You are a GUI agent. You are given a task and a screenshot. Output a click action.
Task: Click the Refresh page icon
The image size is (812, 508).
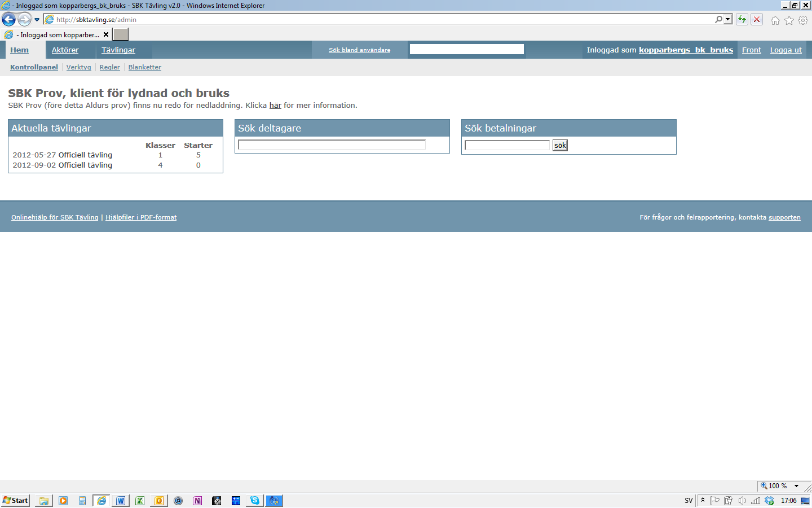coord(742,19)
